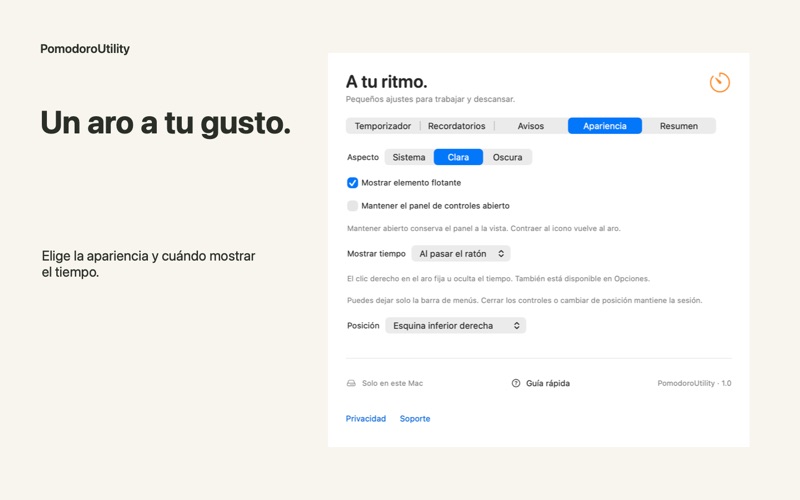Click the A tu ritmo. heading
This screenshot has height=500, width=800.
[387, 82]
